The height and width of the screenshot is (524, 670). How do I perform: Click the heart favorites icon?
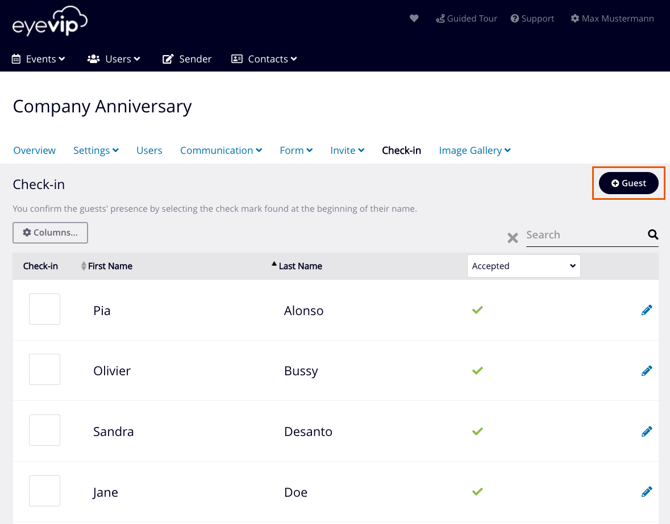(x=414, y=18)
